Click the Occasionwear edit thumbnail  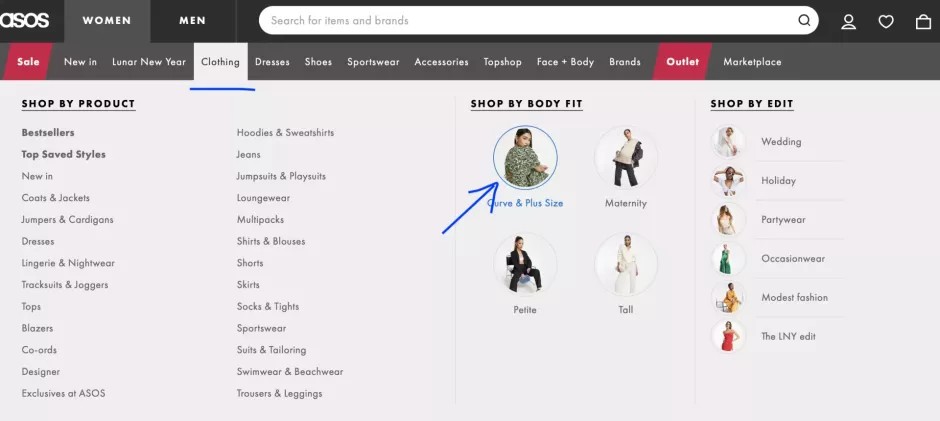(728, 258)
